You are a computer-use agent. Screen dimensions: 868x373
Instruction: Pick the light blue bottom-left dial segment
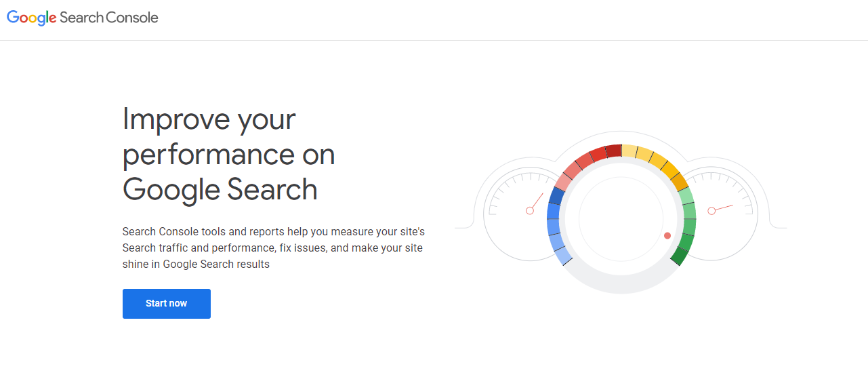click(563, 256)
